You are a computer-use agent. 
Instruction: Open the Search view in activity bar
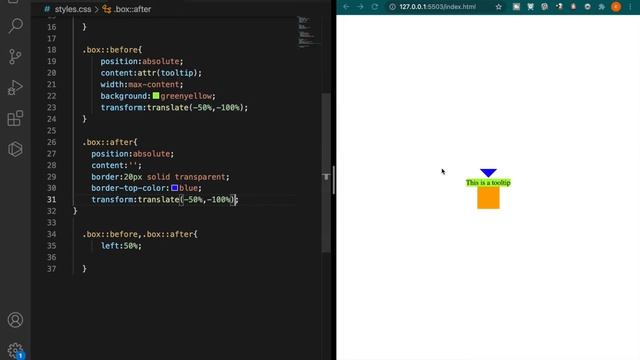click(16, 26)
